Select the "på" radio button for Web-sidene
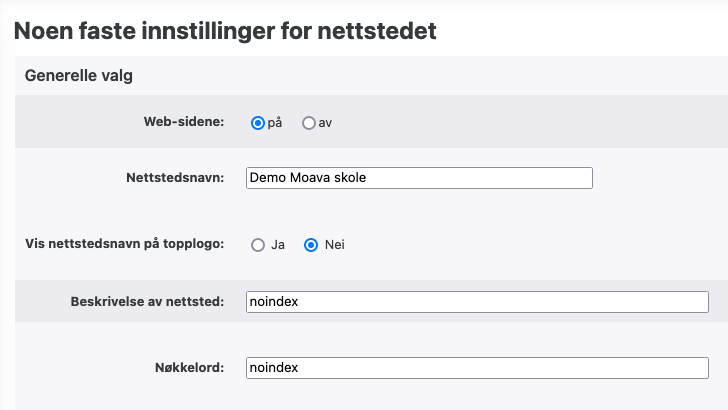 pos(258,123)
